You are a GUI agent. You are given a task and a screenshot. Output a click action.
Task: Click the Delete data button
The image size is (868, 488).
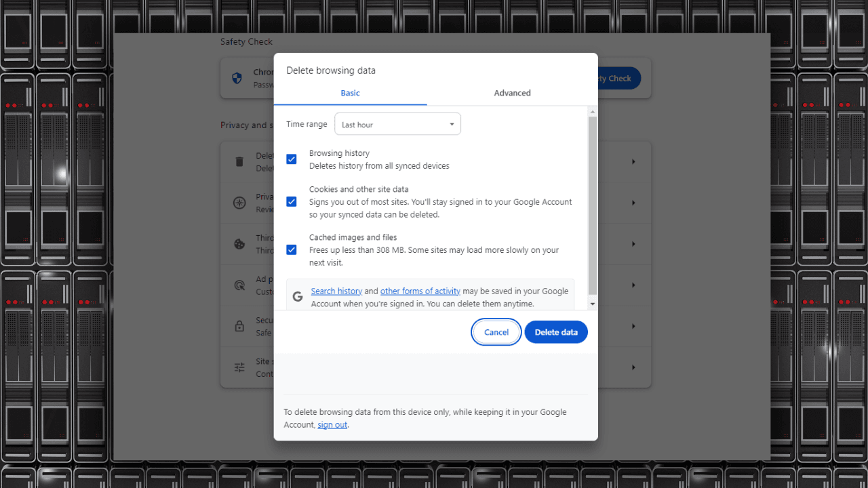(555, 331)
